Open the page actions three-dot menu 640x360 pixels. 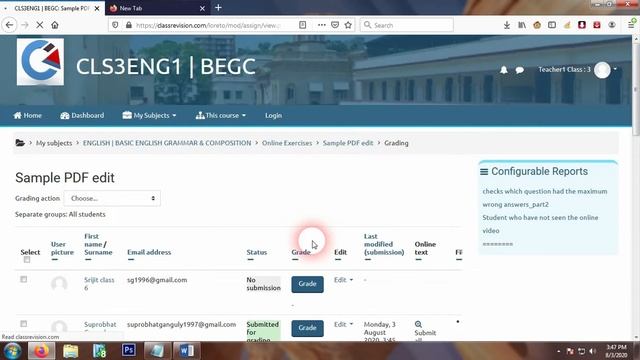pos(322,25)
